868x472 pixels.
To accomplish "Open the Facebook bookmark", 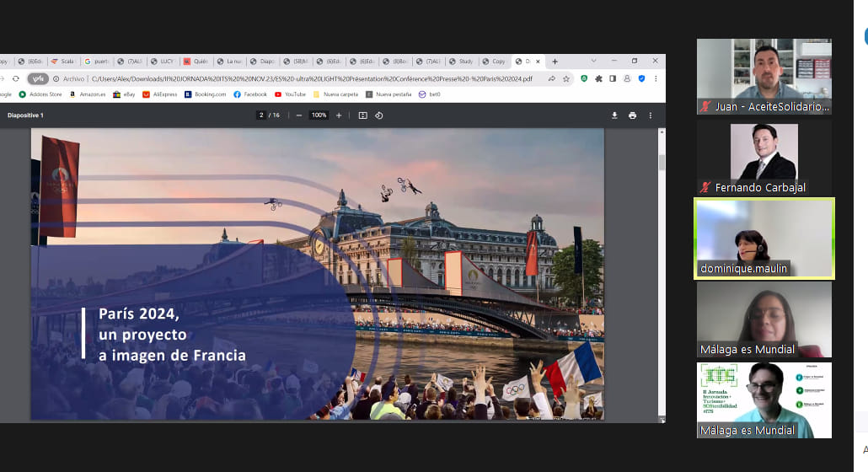I will pos(250,94).
